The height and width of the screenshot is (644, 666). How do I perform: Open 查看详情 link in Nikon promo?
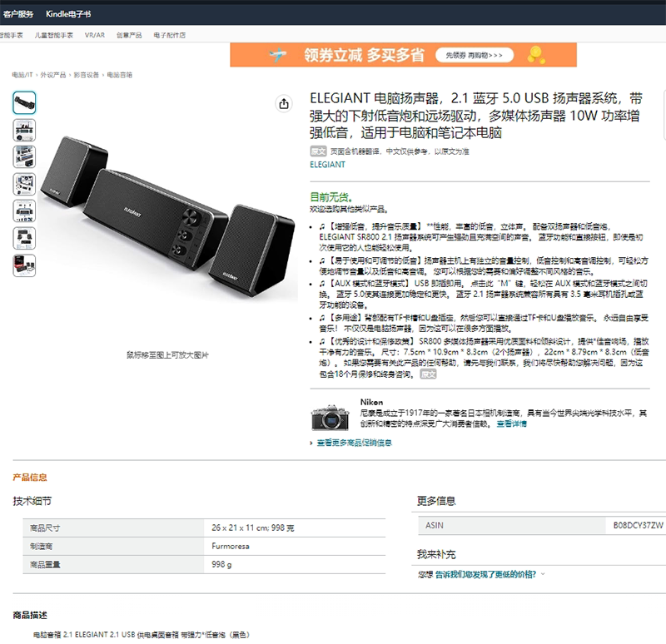pyautogui.click(x=512, y=424)
